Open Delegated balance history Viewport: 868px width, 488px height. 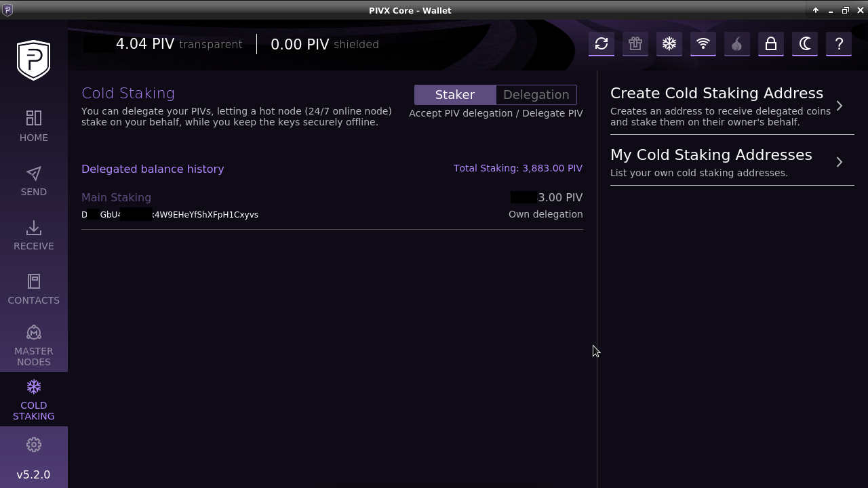(153, 169)
